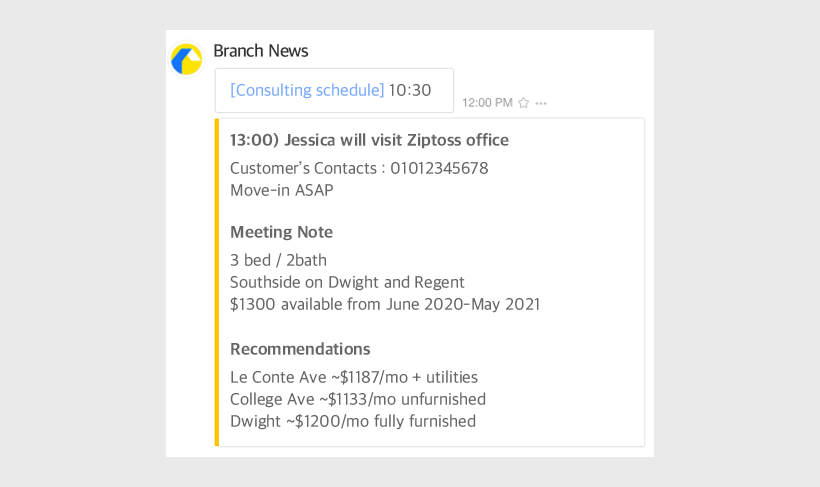Viewport: 820px width, 487px height.
Task: Open the [Consulting schedule] link
Action: pos(307,90)
